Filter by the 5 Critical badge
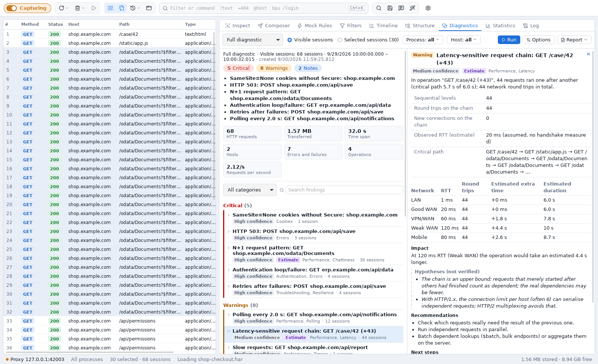598x364 pixels. tap(238, 68)
